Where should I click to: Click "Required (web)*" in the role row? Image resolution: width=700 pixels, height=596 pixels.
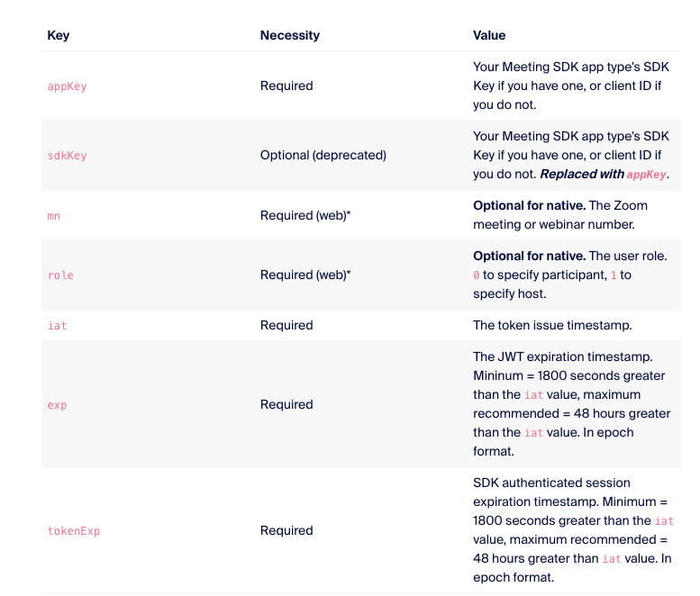coord(305,275)
